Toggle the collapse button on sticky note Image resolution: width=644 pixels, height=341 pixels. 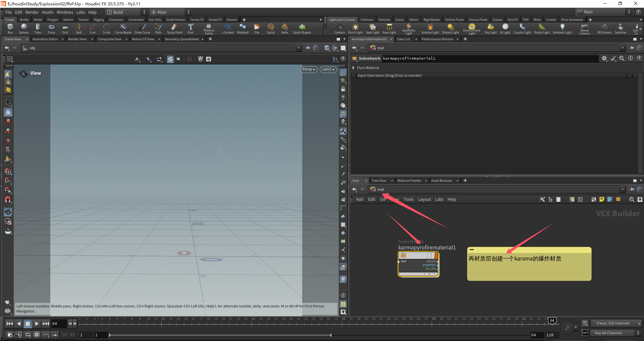pyautogui.click(x=472, y=250)
